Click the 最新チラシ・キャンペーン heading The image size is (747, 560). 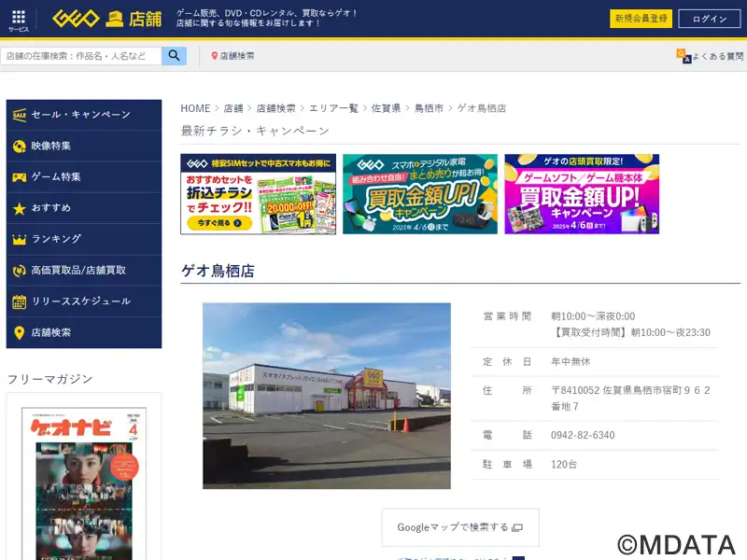pos(255,131)
